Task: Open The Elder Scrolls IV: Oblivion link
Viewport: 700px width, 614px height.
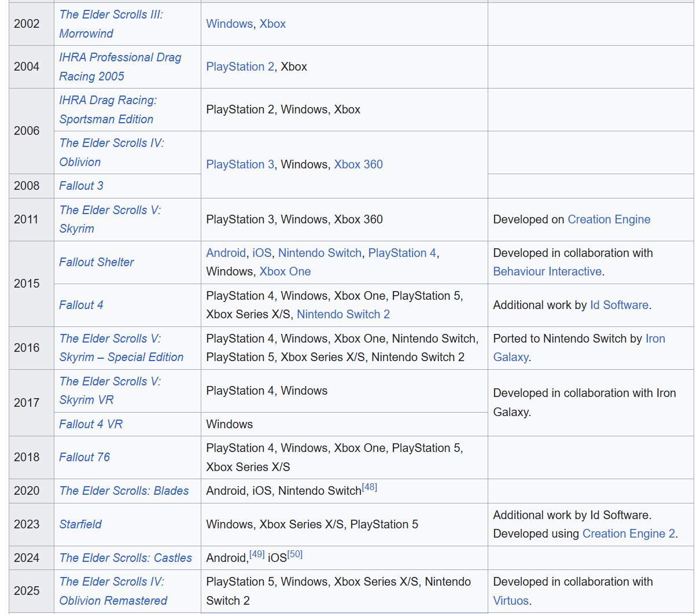Action: pos(112,152)
